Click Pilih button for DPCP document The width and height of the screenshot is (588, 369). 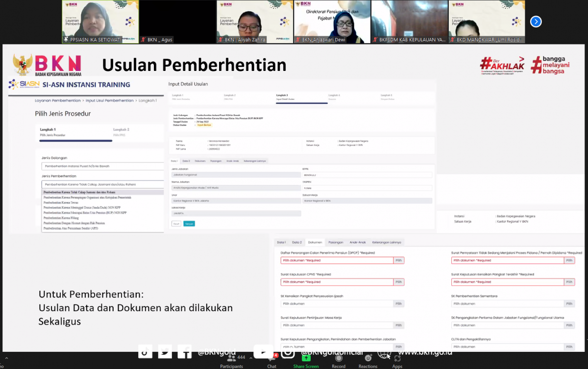399,260
